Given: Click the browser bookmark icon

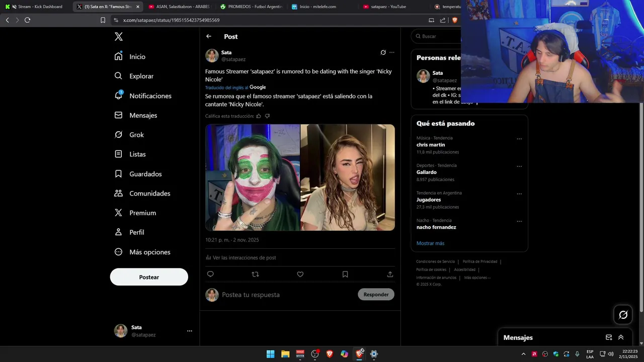Looking at the screenshot, I should 103,20.
